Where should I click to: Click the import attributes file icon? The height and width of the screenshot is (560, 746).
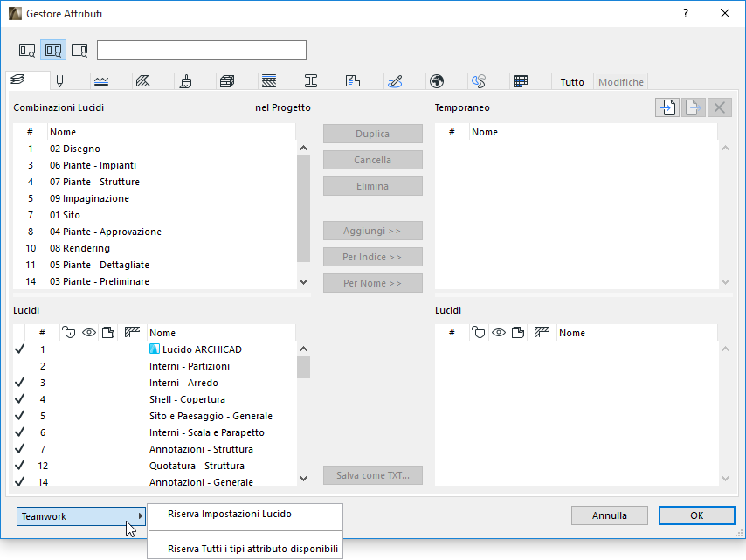(x=667, y=107)
